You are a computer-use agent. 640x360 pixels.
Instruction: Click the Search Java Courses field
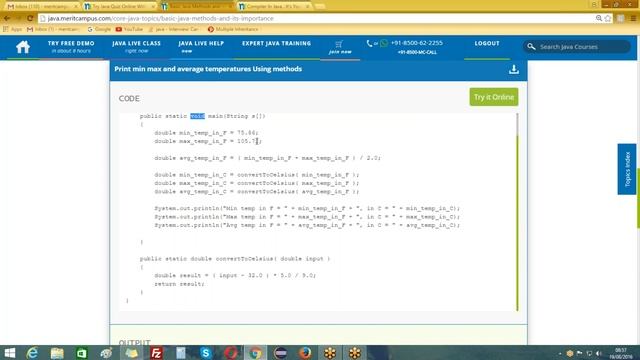coord(577,47)
